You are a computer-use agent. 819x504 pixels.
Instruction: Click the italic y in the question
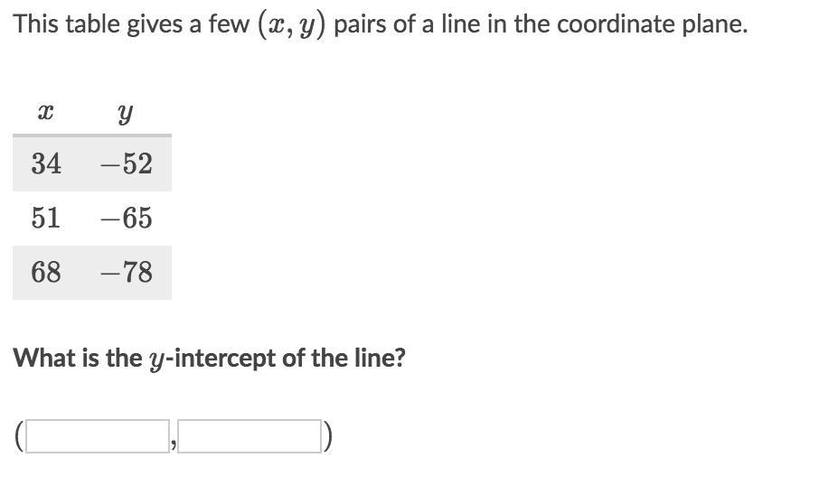156,360
